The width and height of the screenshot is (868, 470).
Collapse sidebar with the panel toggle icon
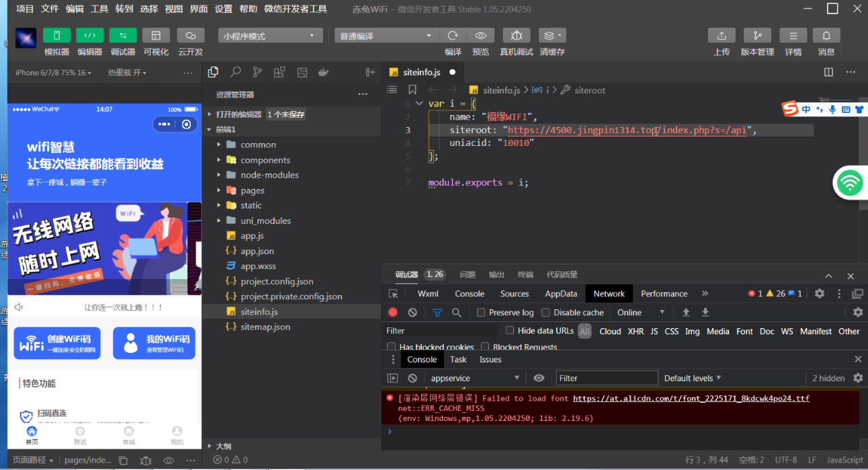370,72
